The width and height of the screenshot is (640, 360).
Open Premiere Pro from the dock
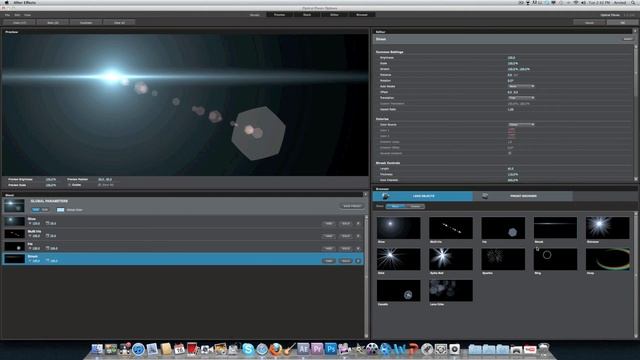pos(317,349)
